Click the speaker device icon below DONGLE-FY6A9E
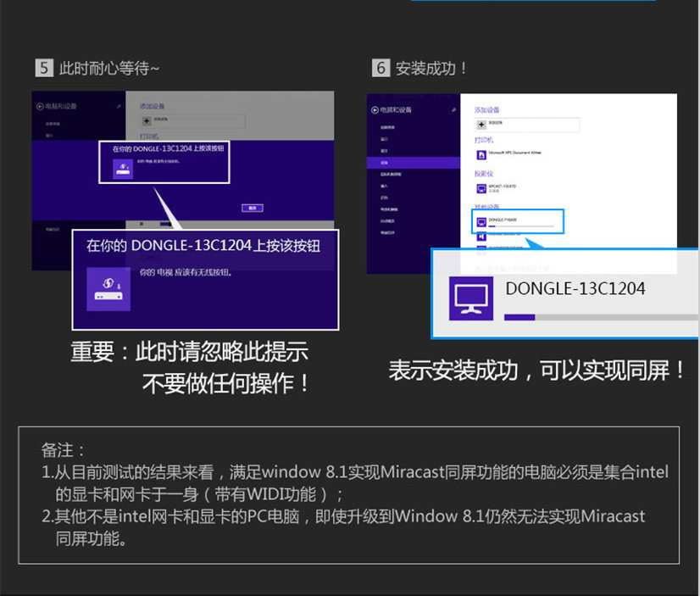700x596 pixels. [482, 237]
